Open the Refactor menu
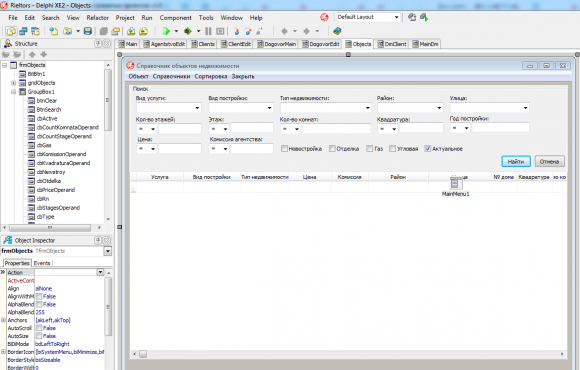The height and width of the screenshot is (370, 580). click(x=98, y=18)
